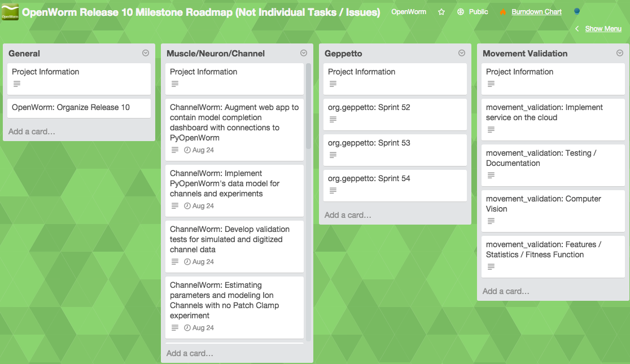Click the Muscle/Neuron/Channel list scrollbar
Image resolution: width=630 pixels, height=364 pixels.
(308, 107)
